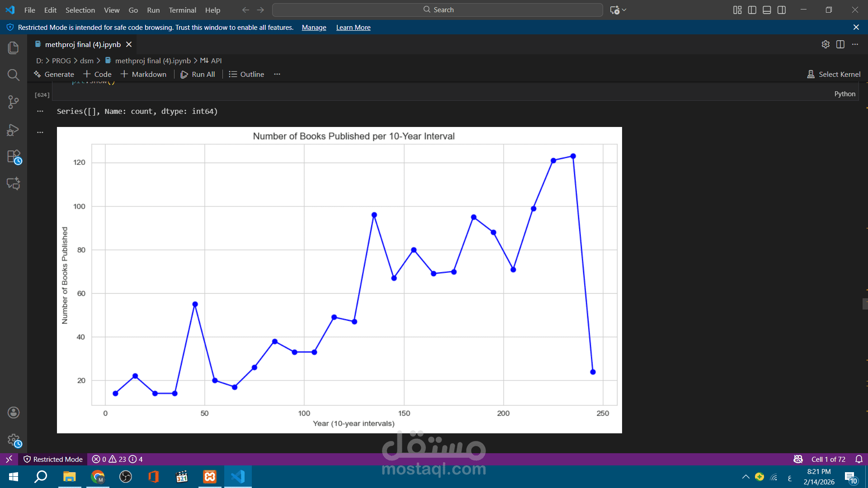Open notebook settings gear icon
868x488 pixels.
[x=826, y=44]
